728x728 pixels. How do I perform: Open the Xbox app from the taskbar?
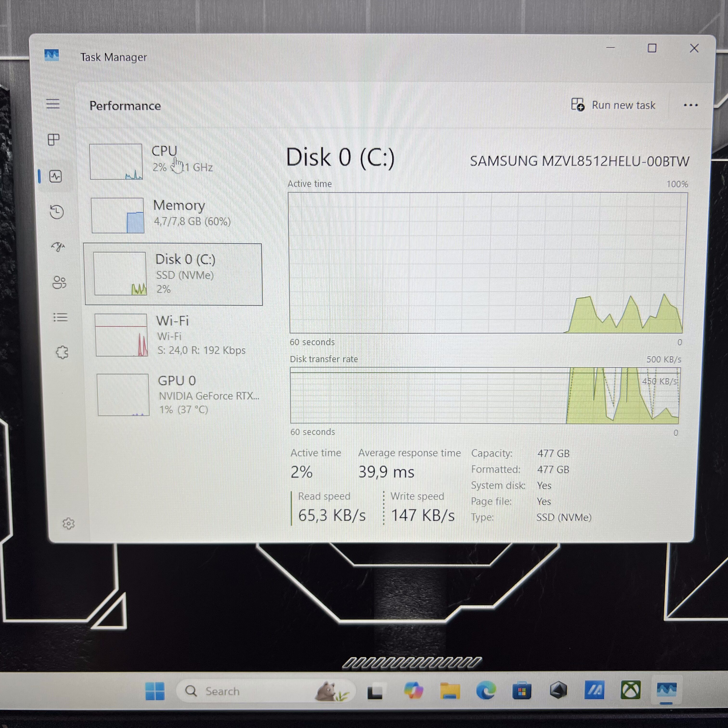click(x=630, y=690)
